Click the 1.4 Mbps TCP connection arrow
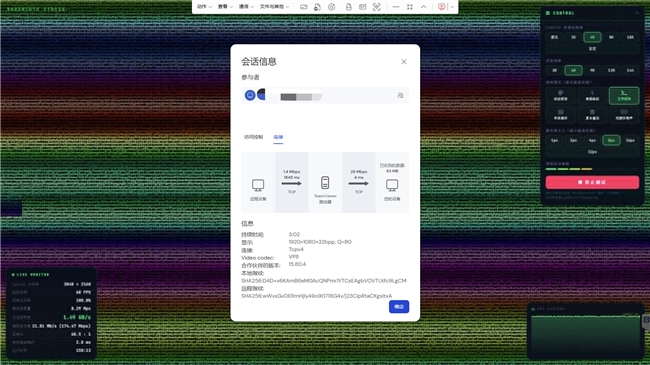The image size is (650, 365). [291, 183]
